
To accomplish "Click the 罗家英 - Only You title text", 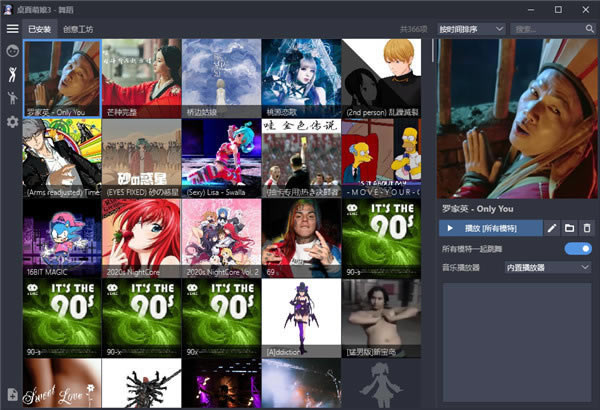I will coord(478,209).
